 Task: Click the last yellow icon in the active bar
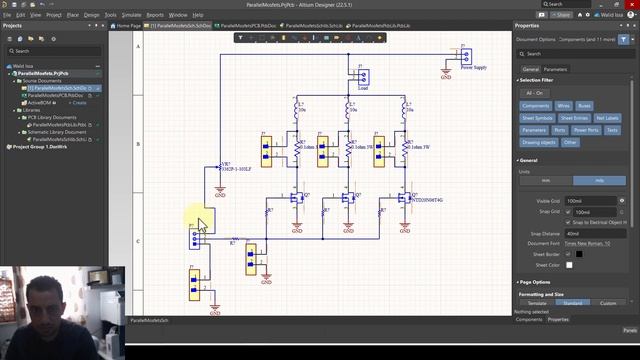click(380, 38)
